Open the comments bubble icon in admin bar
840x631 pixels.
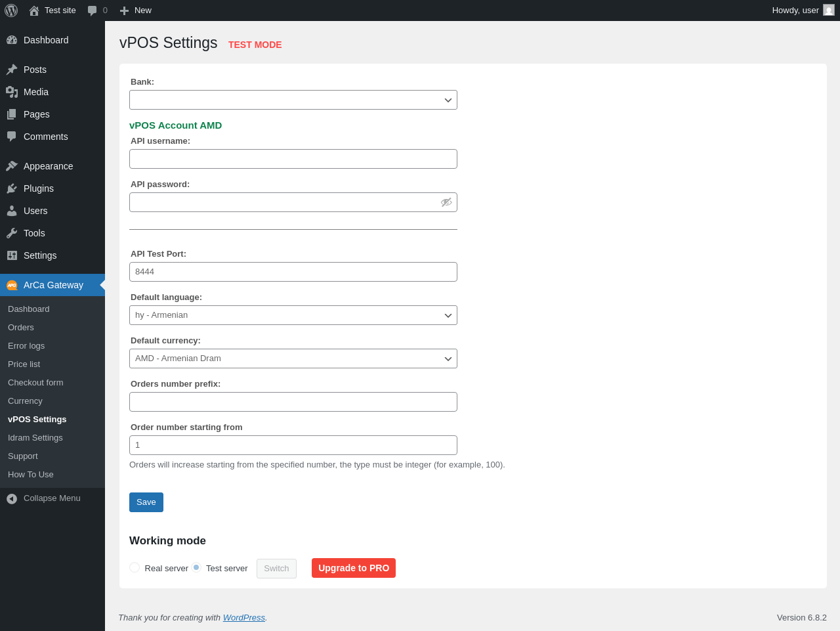(x=93, y=11)
